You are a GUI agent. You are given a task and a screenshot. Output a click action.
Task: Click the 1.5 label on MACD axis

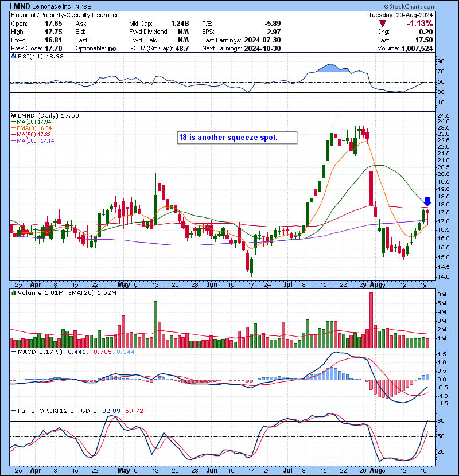click(x=442, y=354)
